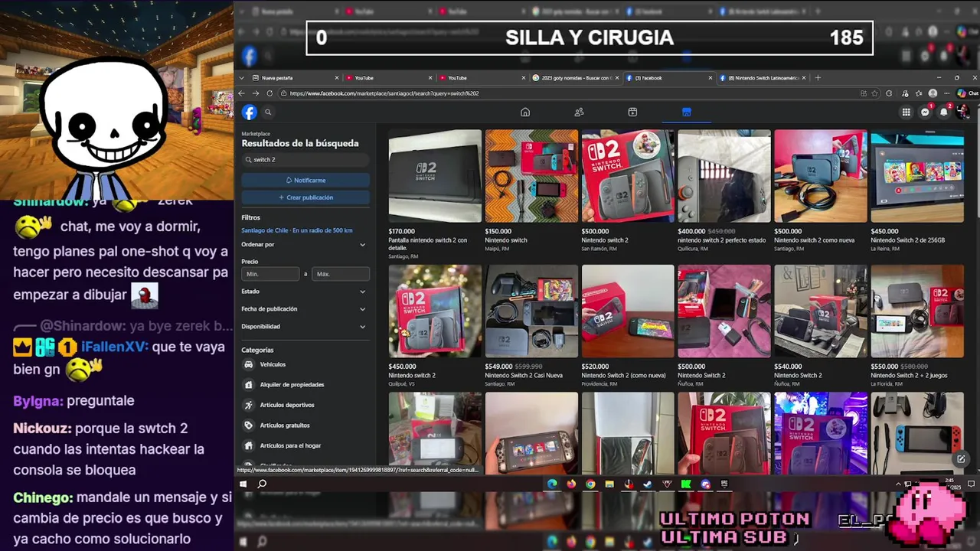This screenshot has width=980, height=551.
Task: Open $550.000 Switch 2 + 2 juegos listing
Action: tap(917, 326)
